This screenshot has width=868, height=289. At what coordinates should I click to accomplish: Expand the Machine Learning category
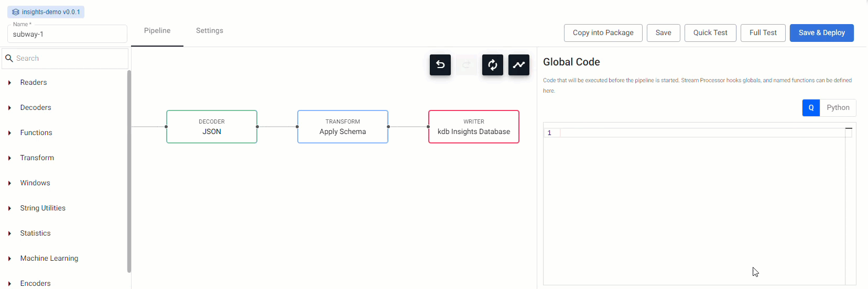click(x=49, y=259)
